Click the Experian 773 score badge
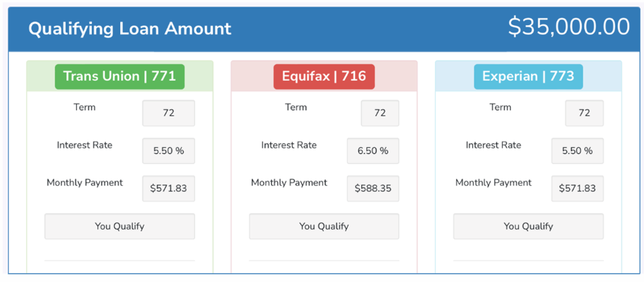 coord(528,76)
